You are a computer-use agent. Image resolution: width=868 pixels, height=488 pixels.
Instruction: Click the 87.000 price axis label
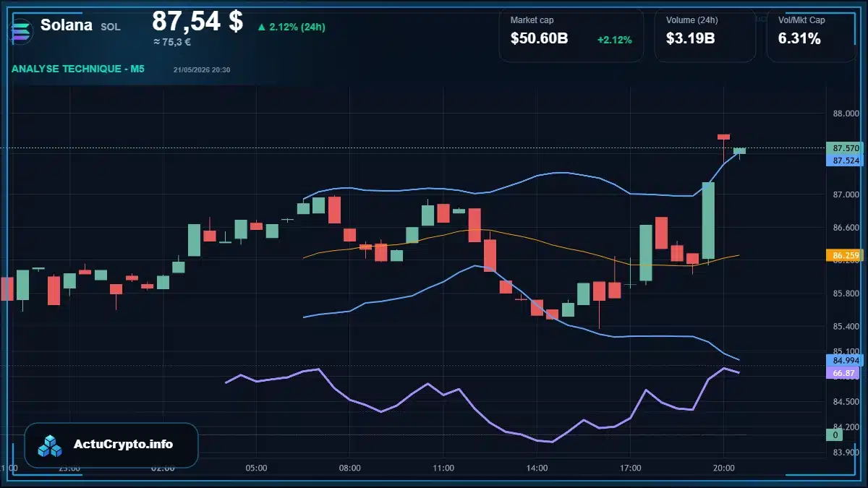click(x=846, y=195)
